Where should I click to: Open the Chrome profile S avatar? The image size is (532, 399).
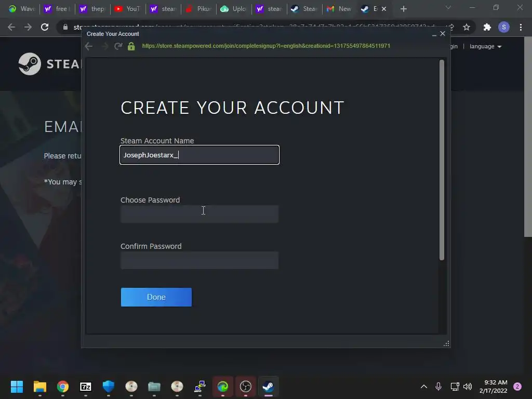point(504,27)
